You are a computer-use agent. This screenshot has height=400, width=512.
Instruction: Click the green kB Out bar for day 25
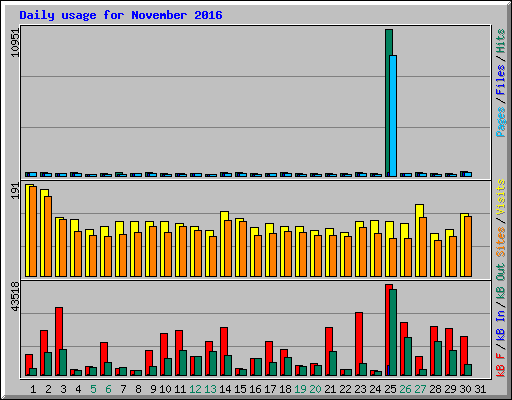coord(393,332)
